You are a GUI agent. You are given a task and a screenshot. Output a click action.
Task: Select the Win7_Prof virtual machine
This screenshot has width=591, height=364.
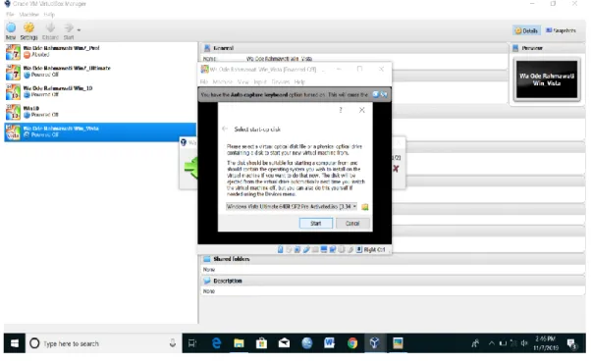pos(100,52)
